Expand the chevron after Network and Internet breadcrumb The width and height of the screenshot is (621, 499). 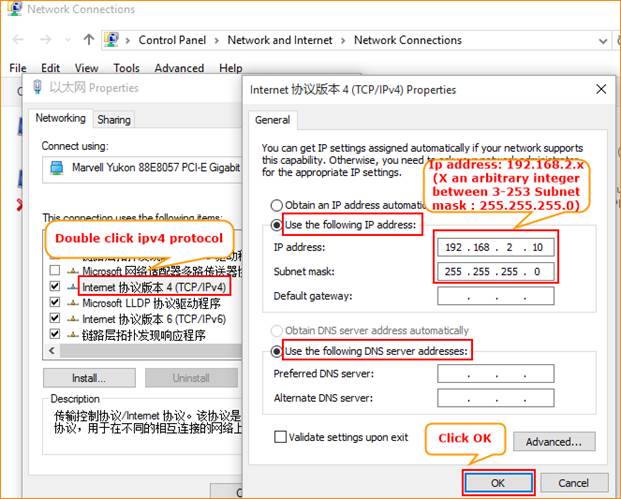click(x=345, y=40)
